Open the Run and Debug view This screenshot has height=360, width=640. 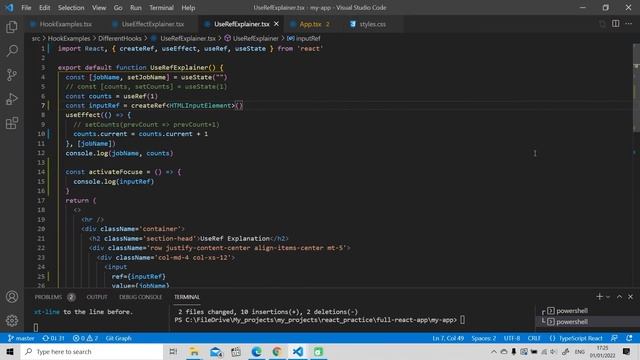click(12, 99)
